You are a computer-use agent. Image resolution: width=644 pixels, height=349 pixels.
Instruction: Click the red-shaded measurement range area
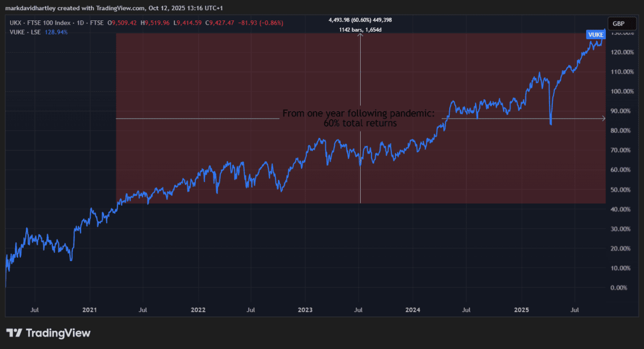pyautogui.click(x=215, y=81)
